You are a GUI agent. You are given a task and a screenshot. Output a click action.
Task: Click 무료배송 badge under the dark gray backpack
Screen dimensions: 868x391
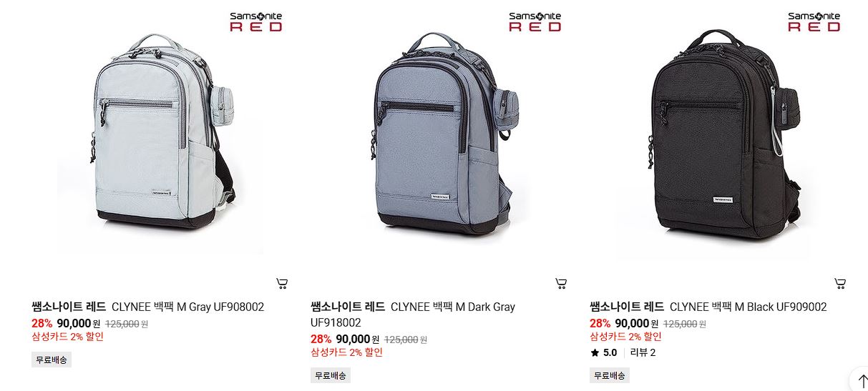point(331,375)
